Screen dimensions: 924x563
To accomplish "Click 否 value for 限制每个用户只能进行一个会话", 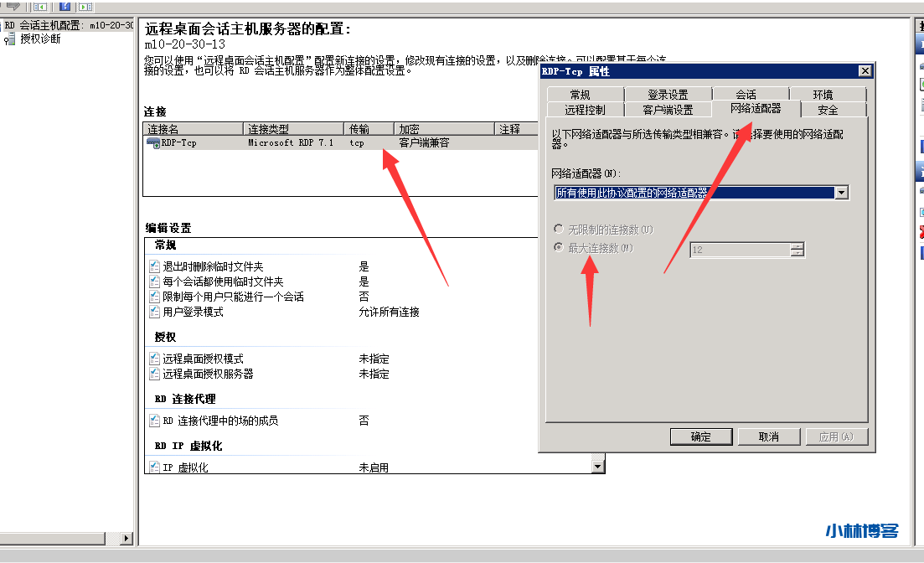I will tap(364, 297).
